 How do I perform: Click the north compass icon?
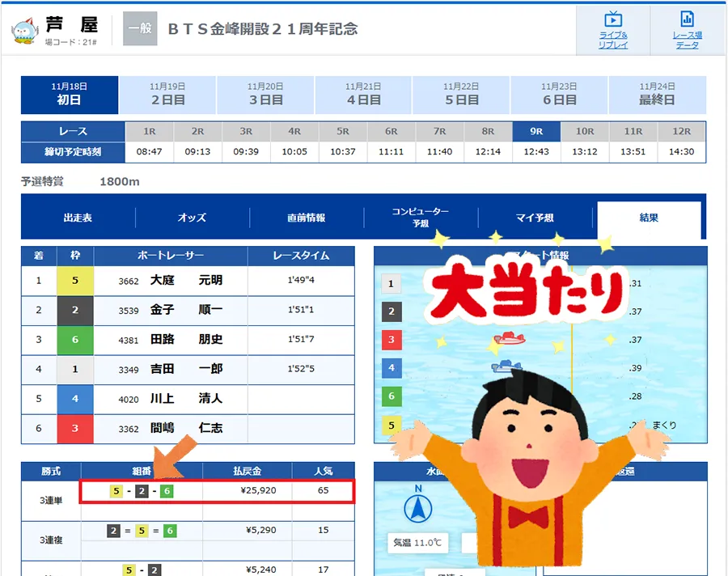417,507
